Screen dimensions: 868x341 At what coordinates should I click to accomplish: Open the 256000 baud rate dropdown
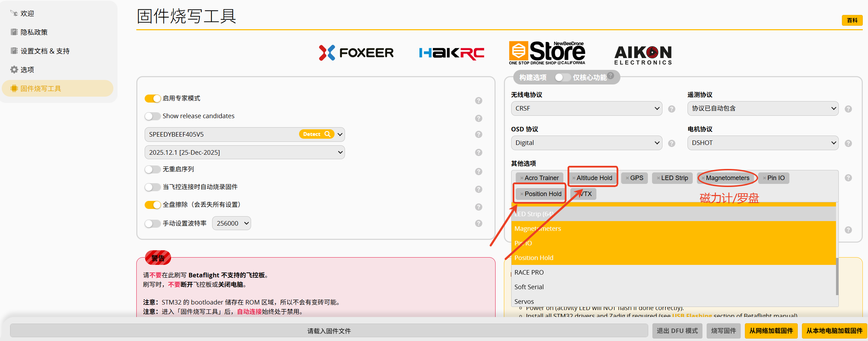pyautogui.click(x=232, y=223)
